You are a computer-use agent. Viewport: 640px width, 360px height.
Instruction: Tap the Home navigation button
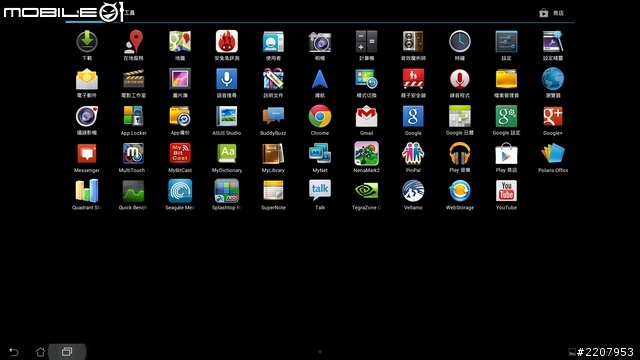pyautogui.click(x=40, y=351)
